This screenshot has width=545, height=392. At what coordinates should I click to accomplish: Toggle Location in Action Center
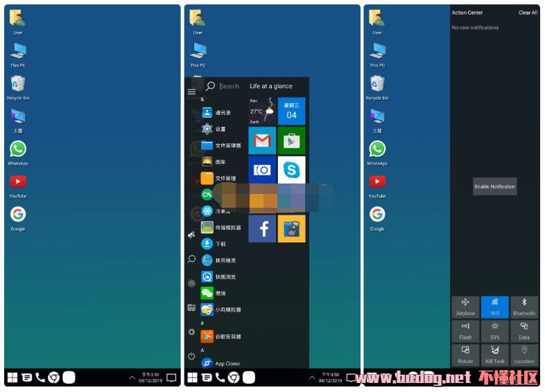pyautogui.click(x=524, y=355)
